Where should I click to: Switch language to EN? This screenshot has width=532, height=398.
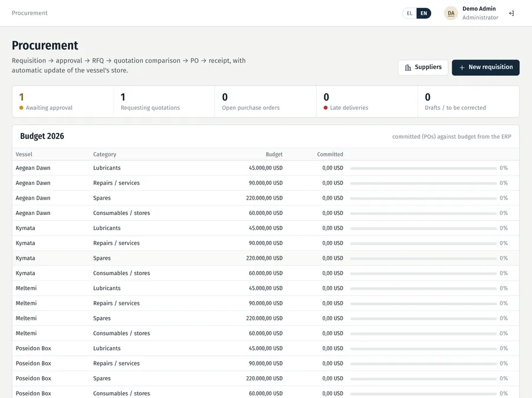coord(424,13)
